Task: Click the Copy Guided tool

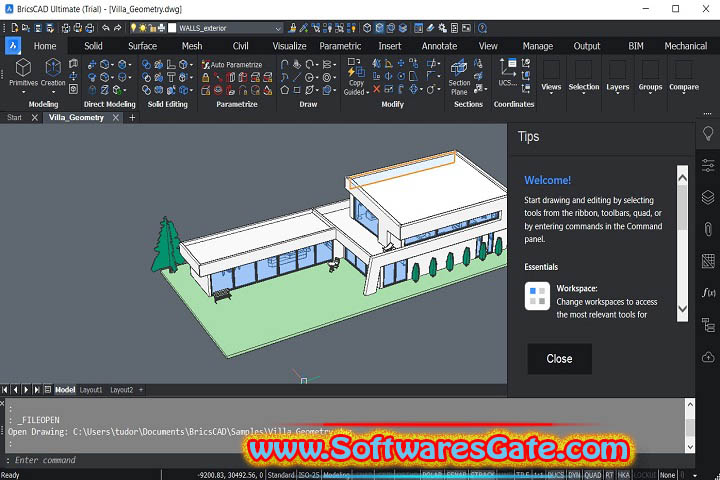Action: (x=356, y=76)
